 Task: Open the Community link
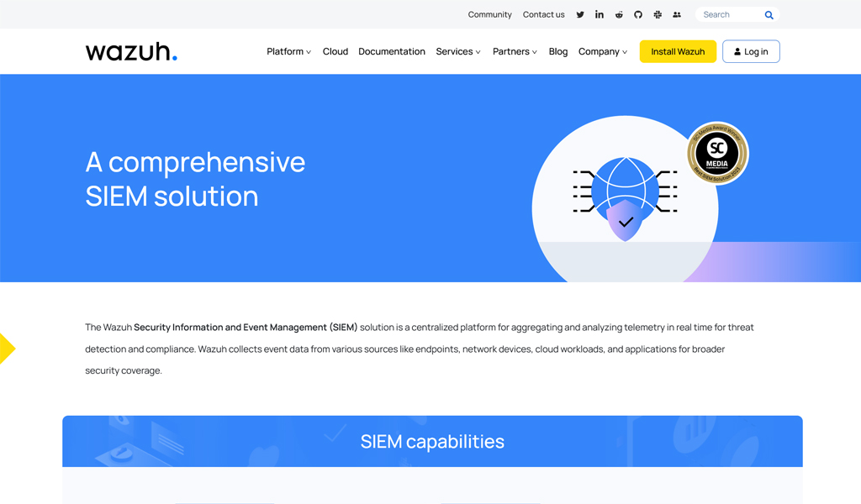489,14
